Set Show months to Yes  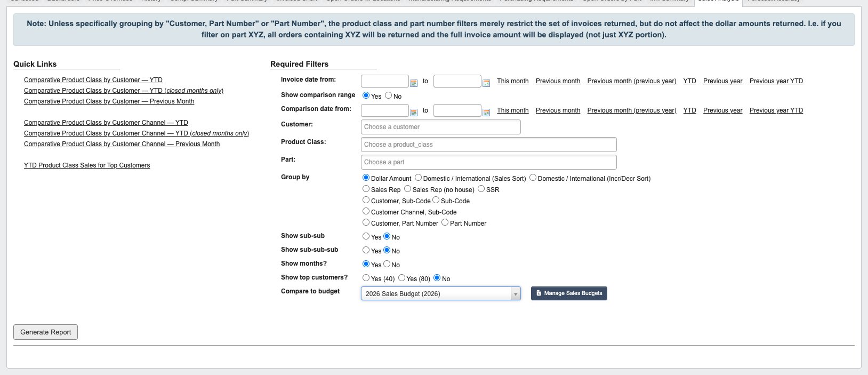(366, 264)
